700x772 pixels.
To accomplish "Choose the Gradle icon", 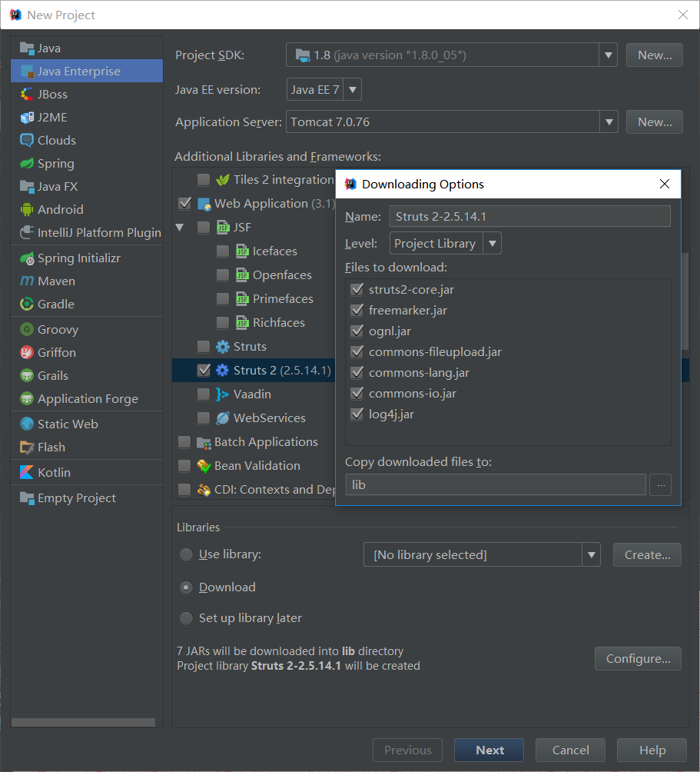I will pos(27,304).
